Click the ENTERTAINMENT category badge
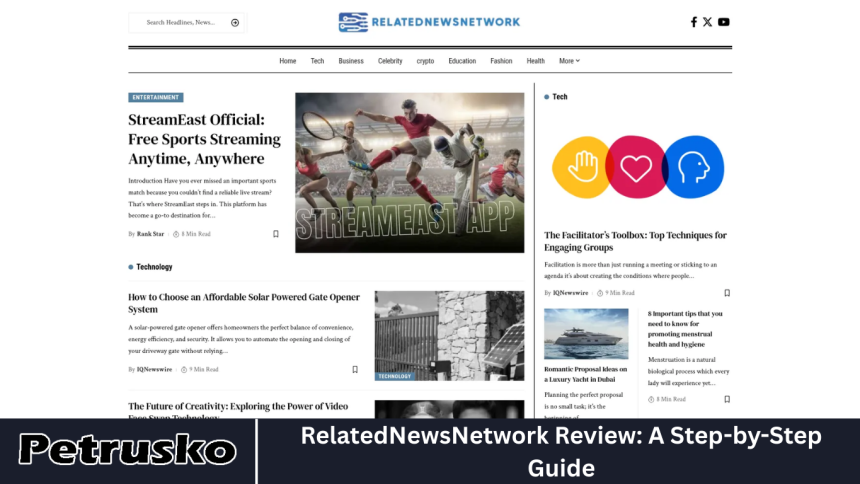This screenshot has width=860, height=484. coord(156,97)
